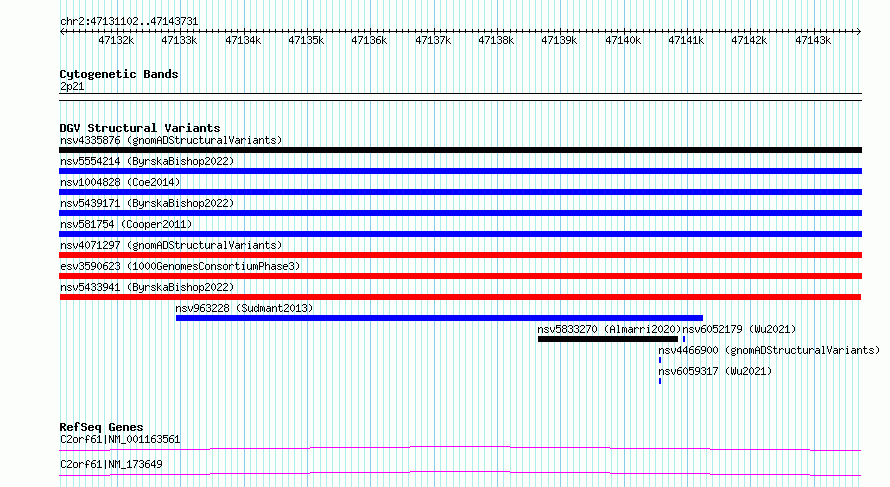Click the blue bar below nsv963228
This screenshot has width=890, height=487.
point(439,318)
